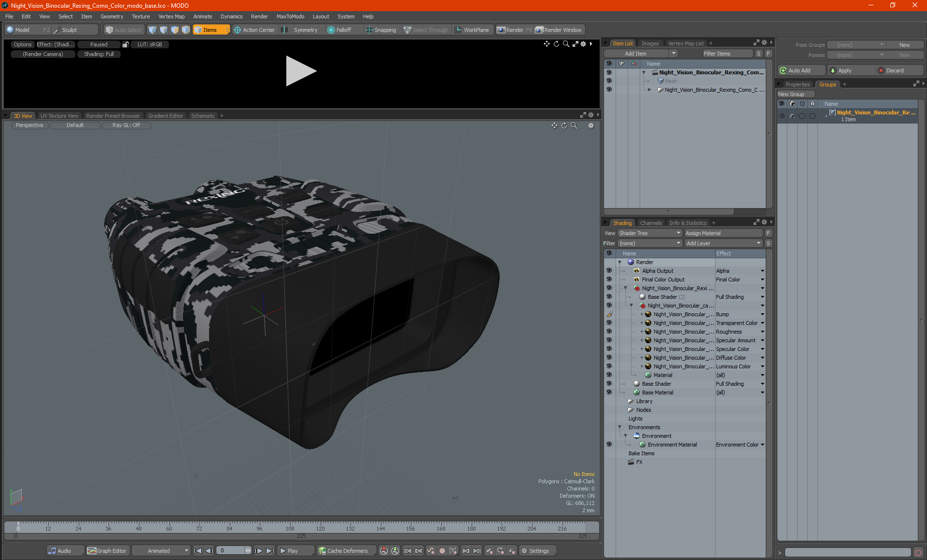Viewport: 927px width, 560px height.
Task: Click the New Group button
Action: tap(796, 94)
